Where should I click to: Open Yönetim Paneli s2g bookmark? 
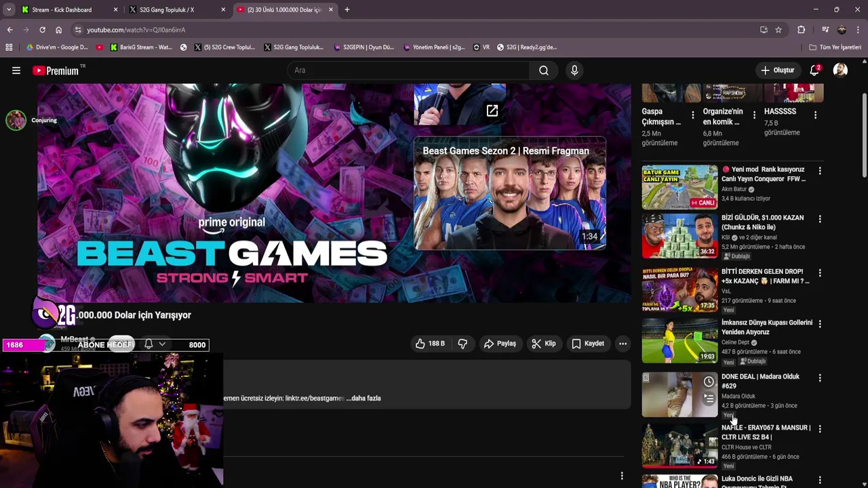tap(434, 47)
